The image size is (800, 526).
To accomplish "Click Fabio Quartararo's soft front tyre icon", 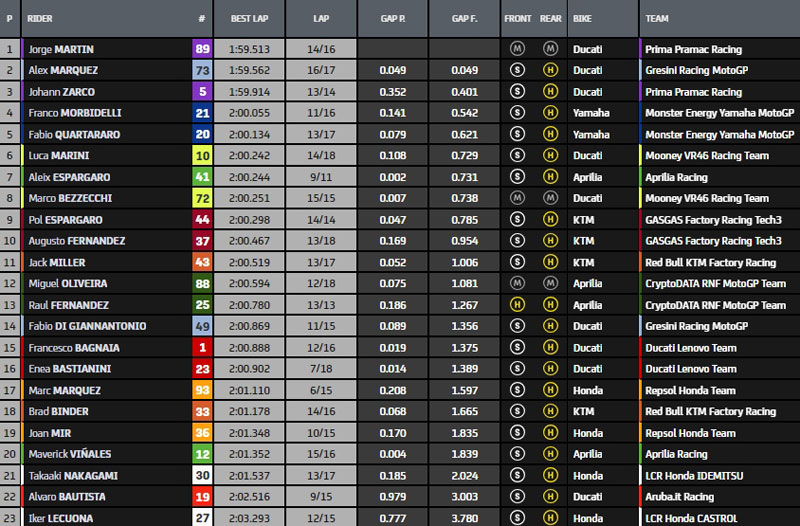I will 517,134.
